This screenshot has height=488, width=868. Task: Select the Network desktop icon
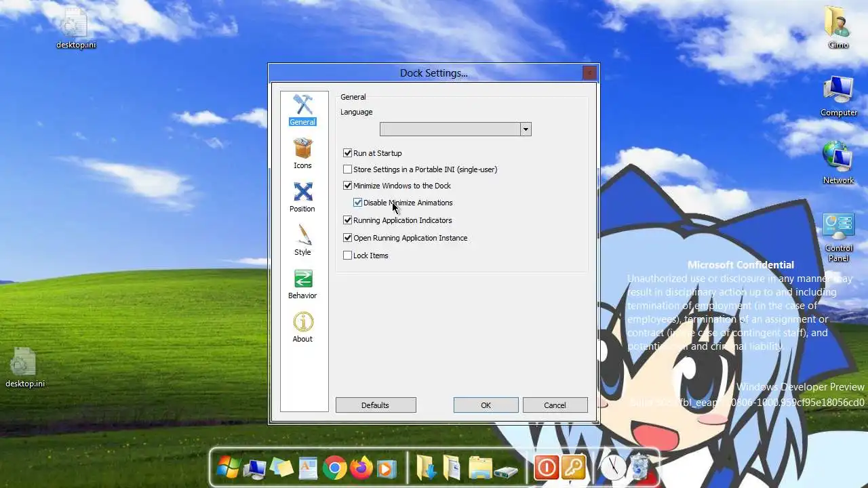[x=839, y=163]
